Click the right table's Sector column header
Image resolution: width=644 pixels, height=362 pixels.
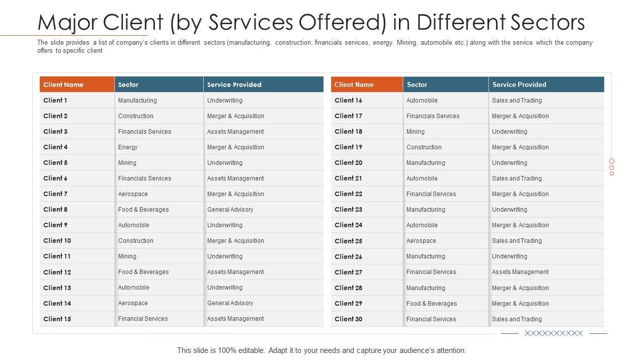click(417, 84)
